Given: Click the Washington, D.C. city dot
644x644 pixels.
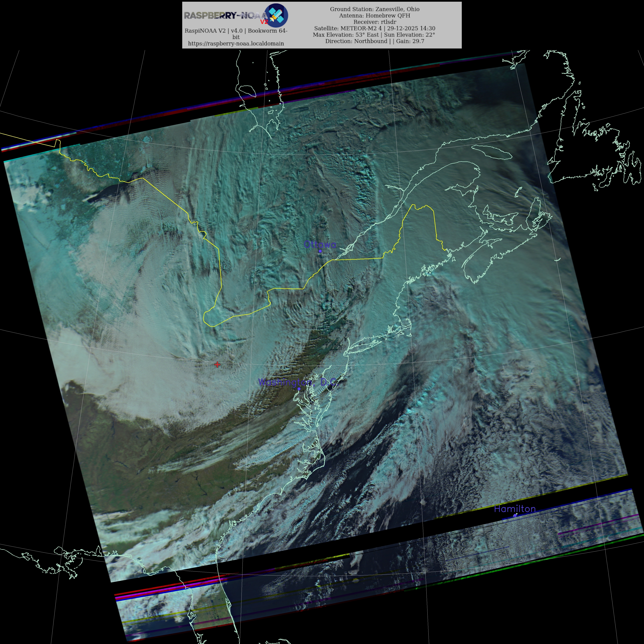Looking at the screenshot, I should 299,389.
